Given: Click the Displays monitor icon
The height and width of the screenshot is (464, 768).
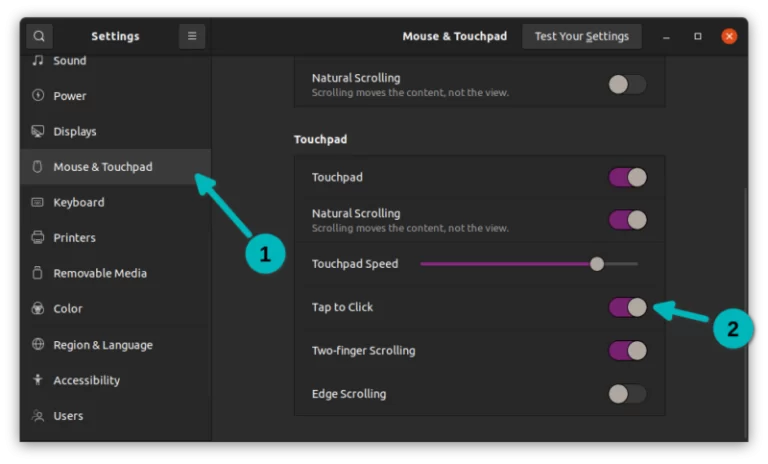Looking at the screenshot, I should pos(38,131).
